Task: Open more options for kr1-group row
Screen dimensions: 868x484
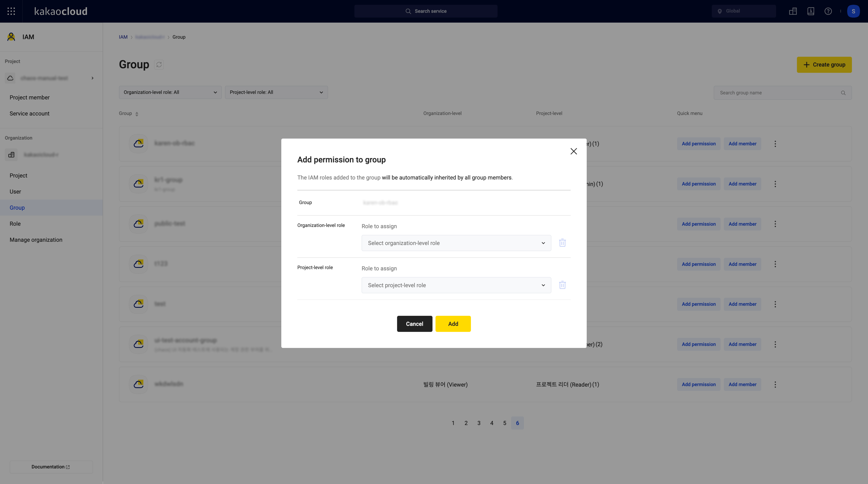Action: [x=775, y=184]
